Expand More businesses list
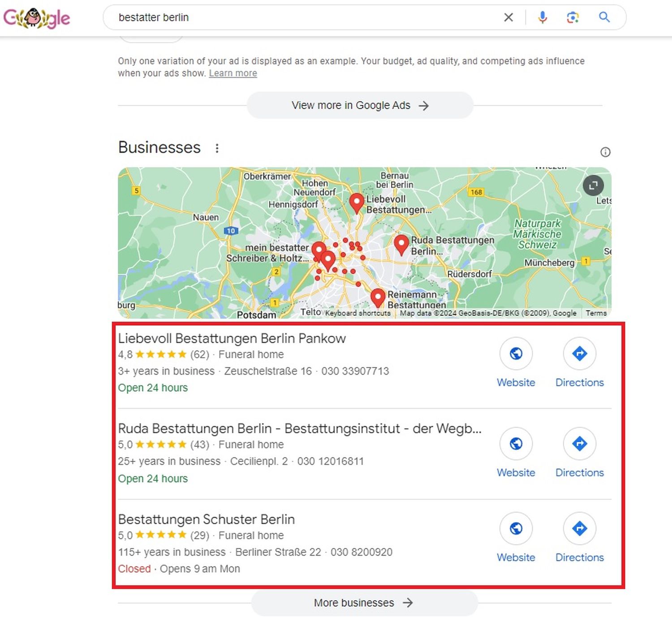672x626 pixels. pyautogui.click(x=364, y=603)
